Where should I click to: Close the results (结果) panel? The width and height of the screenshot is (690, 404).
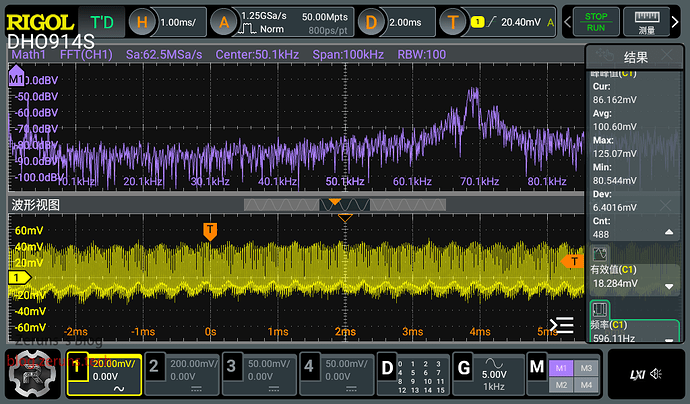pyautogui.click(x=669, y=57)
